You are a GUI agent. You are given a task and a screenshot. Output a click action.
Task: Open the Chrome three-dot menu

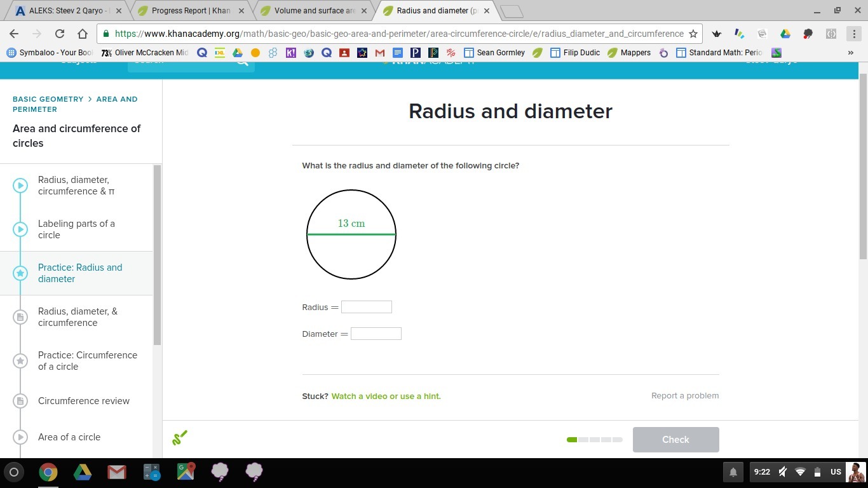853,34
